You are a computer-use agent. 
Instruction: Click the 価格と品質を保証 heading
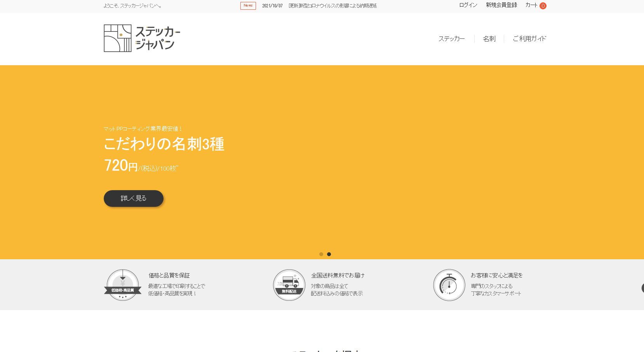(169, 275)
